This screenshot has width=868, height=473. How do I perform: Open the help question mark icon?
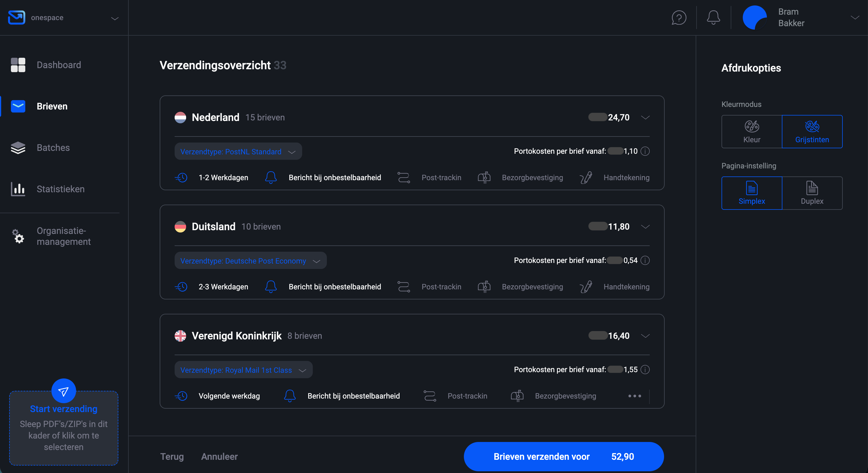click(x=679, y=18)
